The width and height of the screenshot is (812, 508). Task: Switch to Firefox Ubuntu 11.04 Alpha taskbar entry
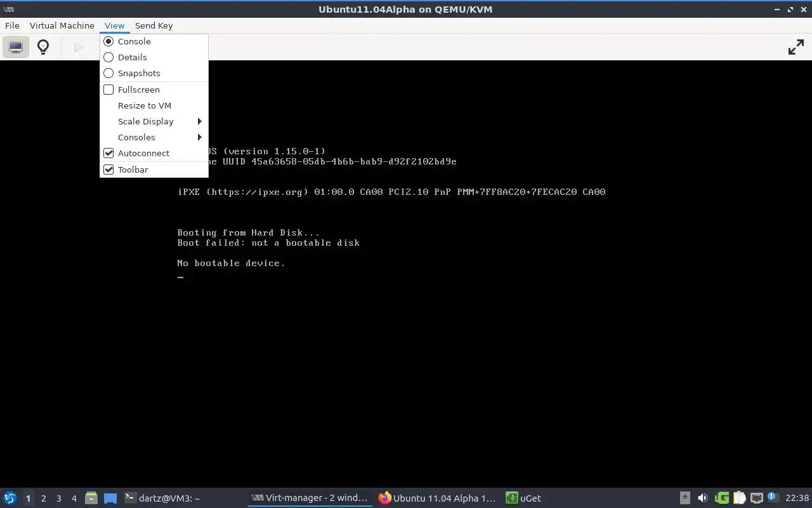pyautogui.click(x=438, y=498)
